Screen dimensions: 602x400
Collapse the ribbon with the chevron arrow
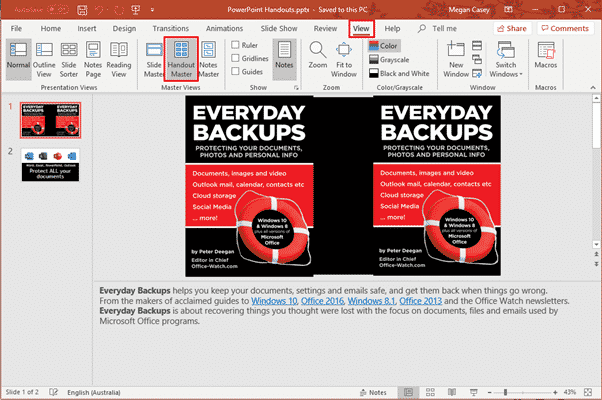tap(591, 88)
